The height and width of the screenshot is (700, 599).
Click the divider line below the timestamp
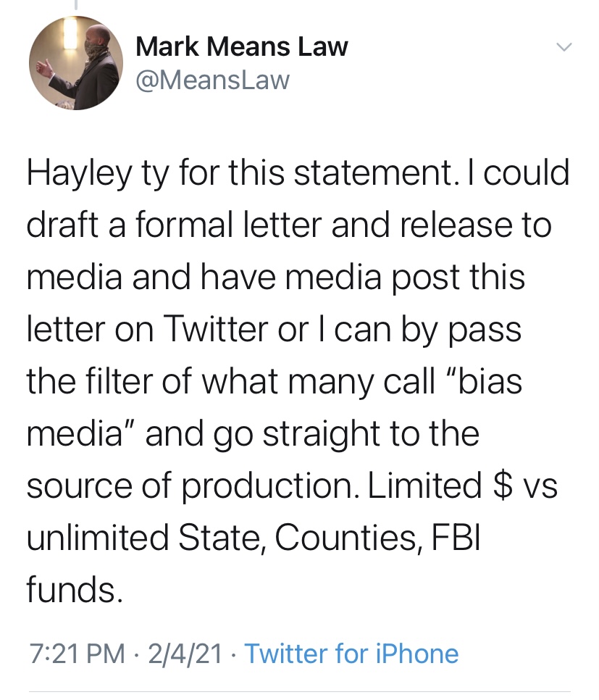coord(299,691)
